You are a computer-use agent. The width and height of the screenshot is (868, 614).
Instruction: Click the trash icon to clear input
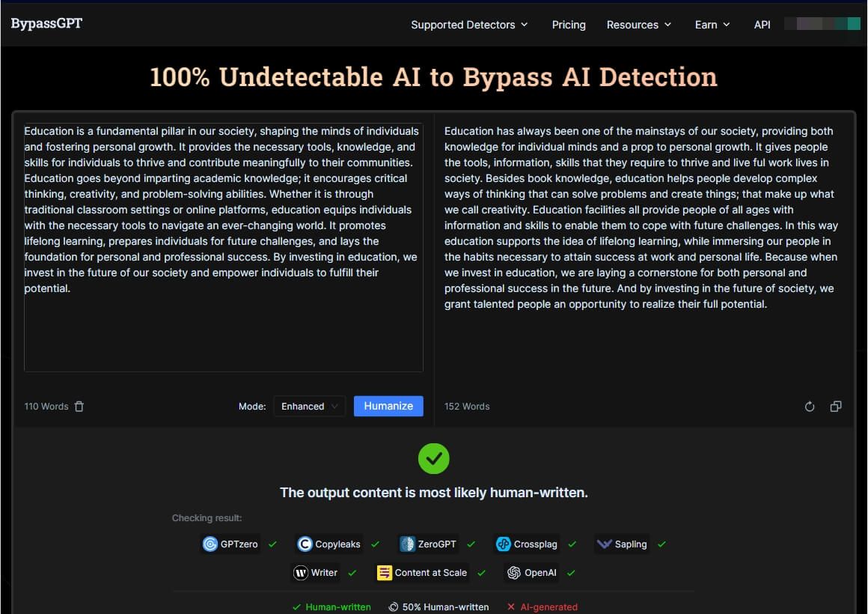(79, 407)
